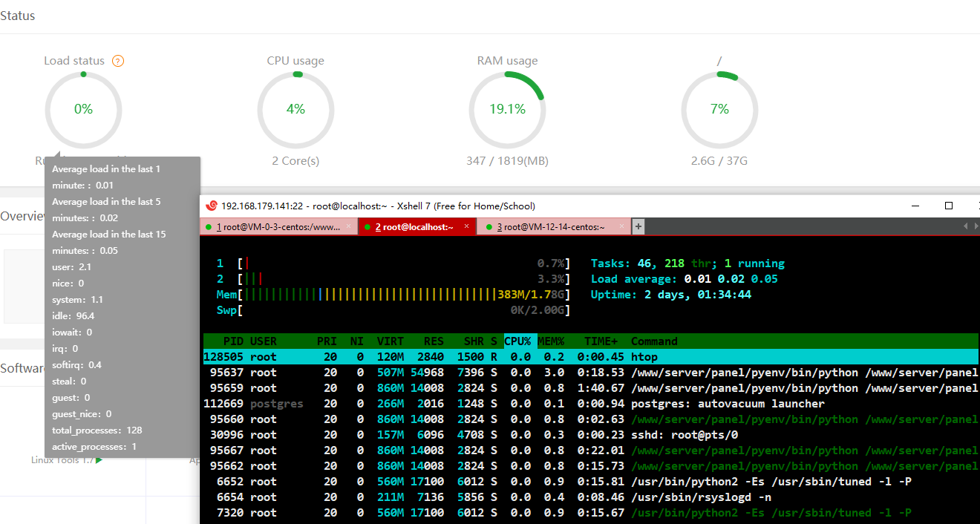Select the root@localhost session tab

[x=414, y=227]
